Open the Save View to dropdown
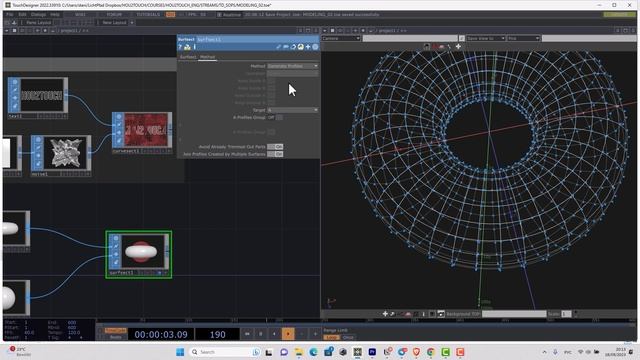 tap(485, 38)
